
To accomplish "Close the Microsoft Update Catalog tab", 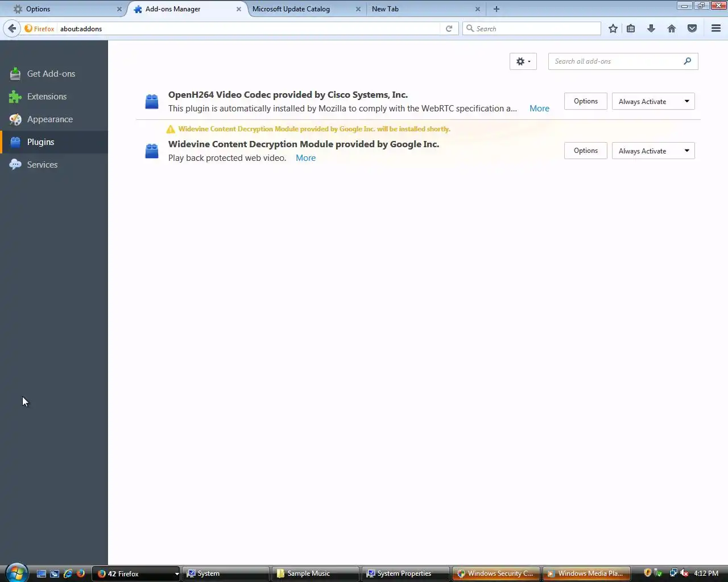I will pyautogui.click(x=358, y=9).
